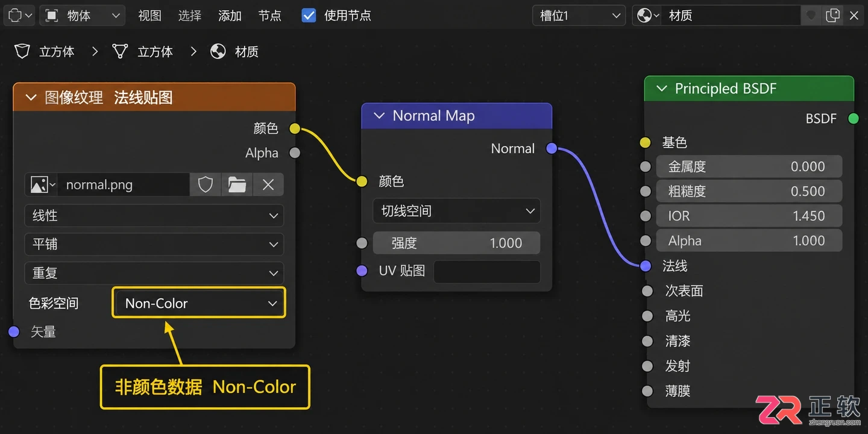
Task: Open the 线性 interpolation dropdown
Action: [154, 215]
